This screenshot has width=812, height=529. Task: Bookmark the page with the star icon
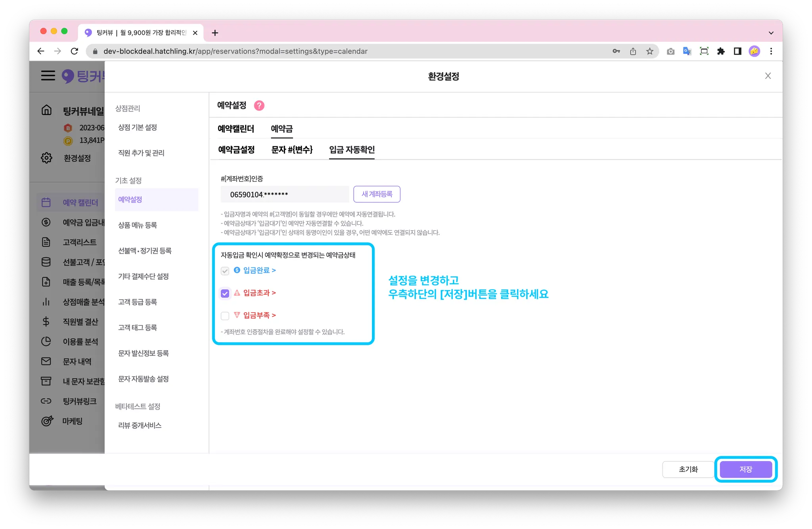(x=649, y=51)
